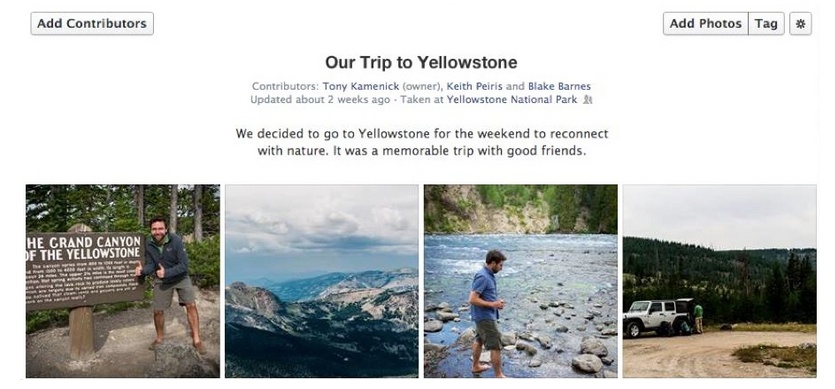Select the Tag button
The height and width of the screenshot is (389, 835).
pyautogui.click(x=766, y=23)
